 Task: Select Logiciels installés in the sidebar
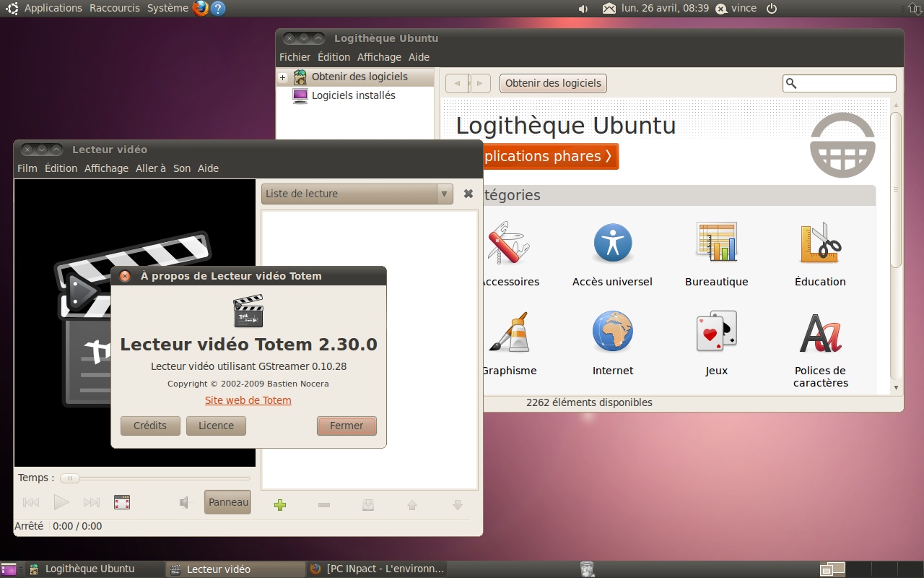pos(354,95)
